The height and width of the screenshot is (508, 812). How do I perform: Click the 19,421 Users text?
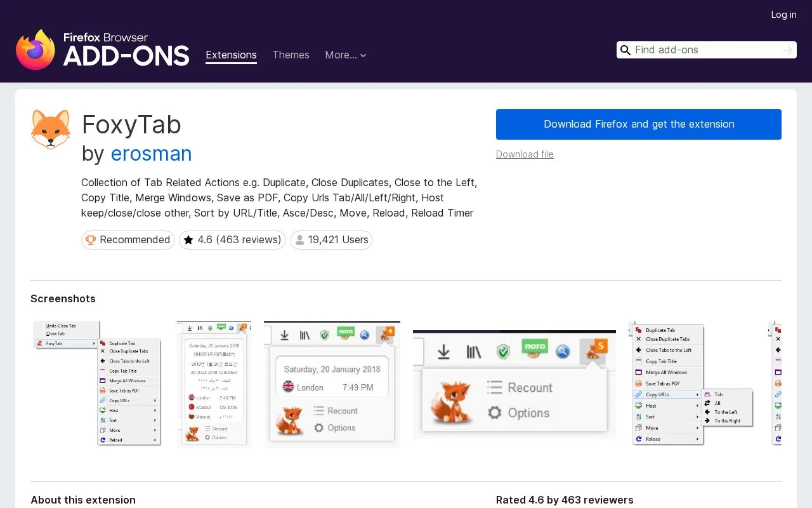point(338,240)
